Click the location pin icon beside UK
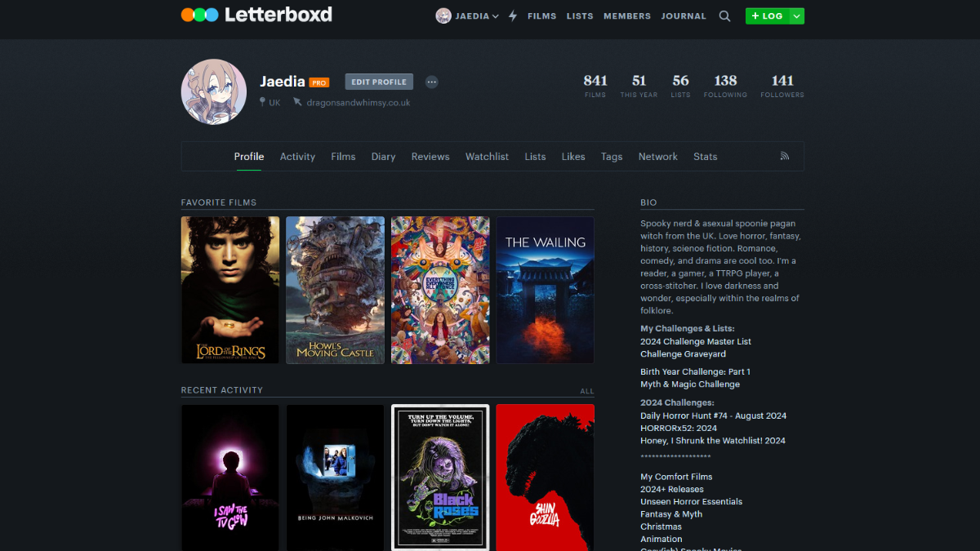This screenshot has height=551, width=980. tap(262, 103)
